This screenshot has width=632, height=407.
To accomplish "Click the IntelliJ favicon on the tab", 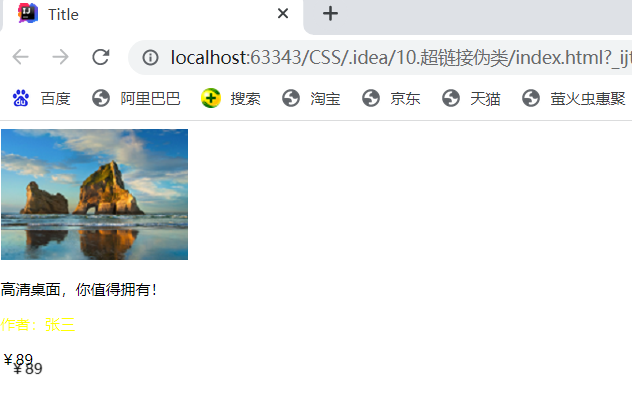I will coord(28,13).
